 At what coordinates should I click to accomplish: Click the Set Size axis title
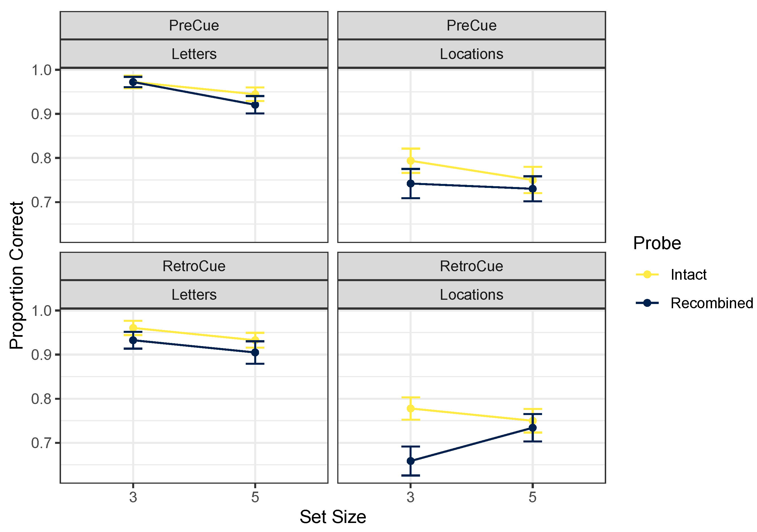tap(333, 517)
